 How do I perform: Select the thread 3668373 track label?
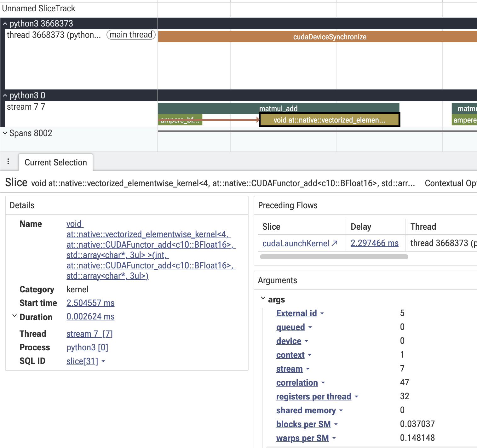(x=54, y=35)
